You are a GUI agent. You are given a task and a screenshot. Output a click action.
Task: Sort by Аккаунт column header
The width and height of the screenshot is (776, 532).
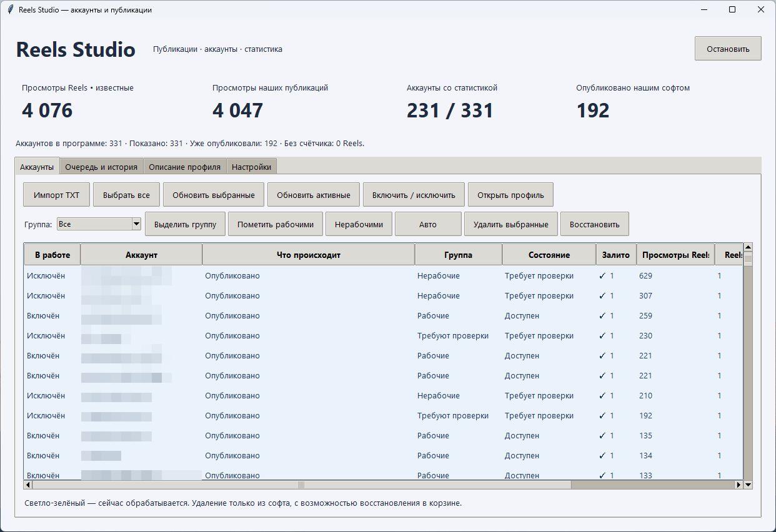click(x=141, y=255)
